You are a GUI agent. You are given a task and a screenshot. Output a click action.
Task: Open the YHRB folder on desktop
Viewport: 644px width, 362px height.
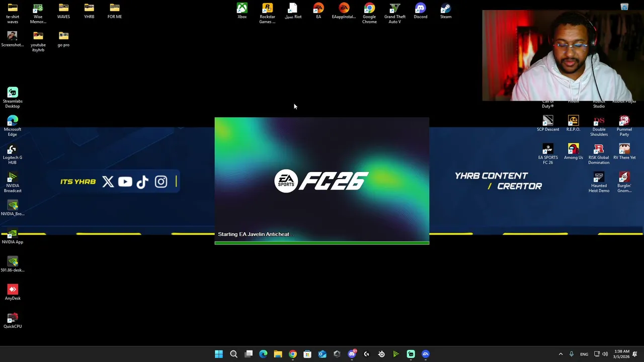[x=89, y=11]
